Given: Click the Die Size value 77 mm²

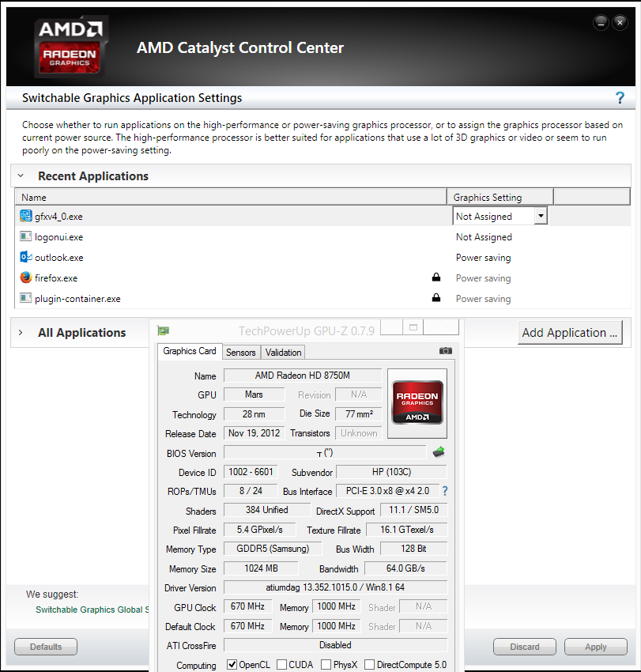Looking at the screenshot, I should point(359,414).
